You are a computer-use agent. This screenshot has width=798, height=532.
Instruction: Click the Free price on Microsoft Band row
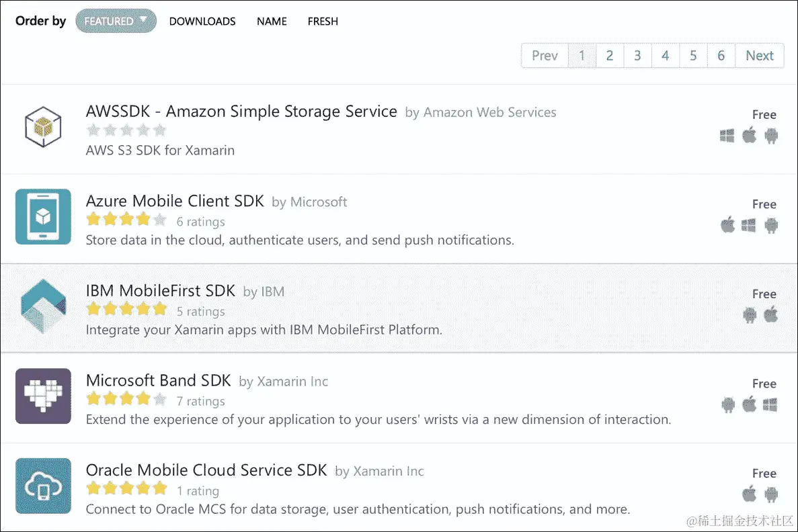pyautogui.click(x=764, y=384)
